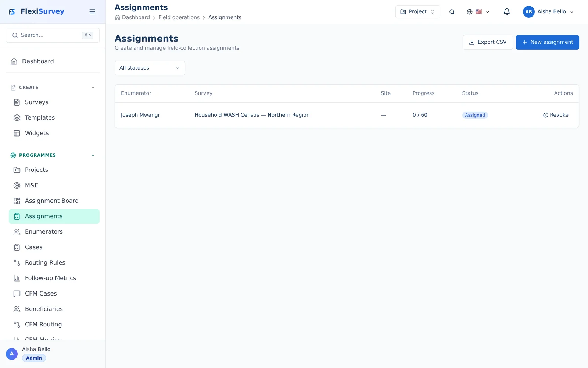588x368 pixels.
Task: Click the Cases clipboard icon
Action: click(x=17, y=247)
